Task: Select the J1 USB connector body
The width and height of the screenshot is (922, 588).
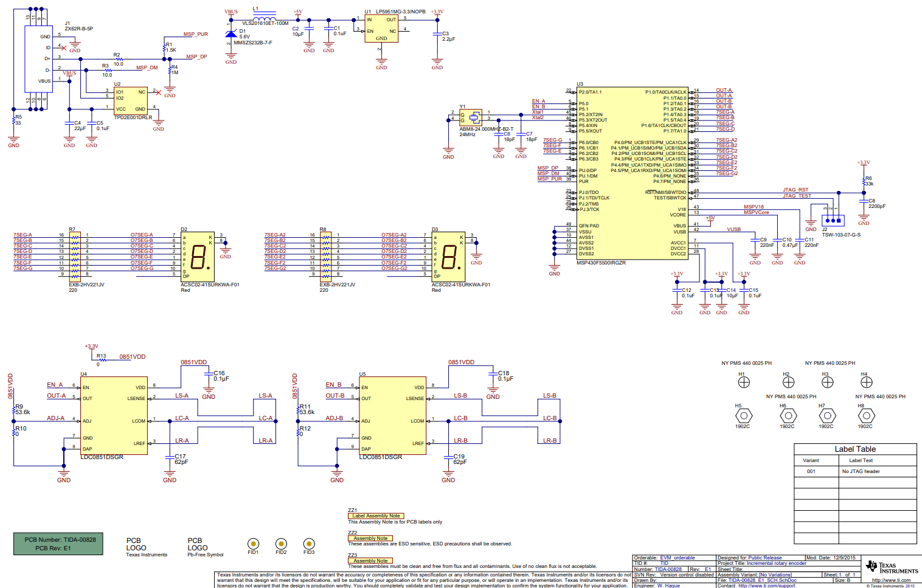Action: (38, 59)
